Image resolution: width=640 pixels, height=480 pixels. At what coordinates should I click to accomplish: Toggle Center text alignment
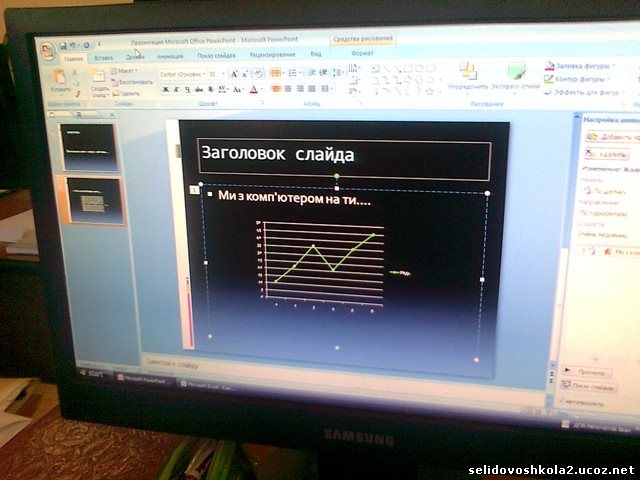(x=288, y=89)
